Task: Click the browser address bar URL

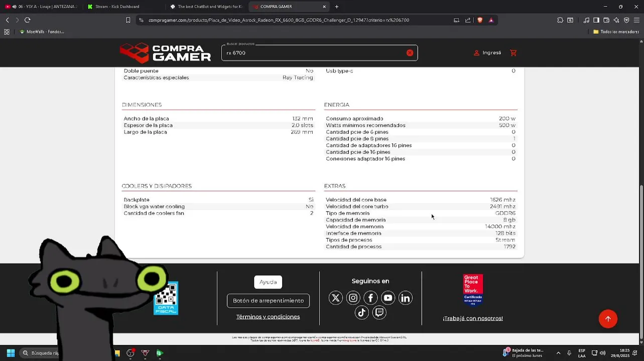Action: coord(279,20)
